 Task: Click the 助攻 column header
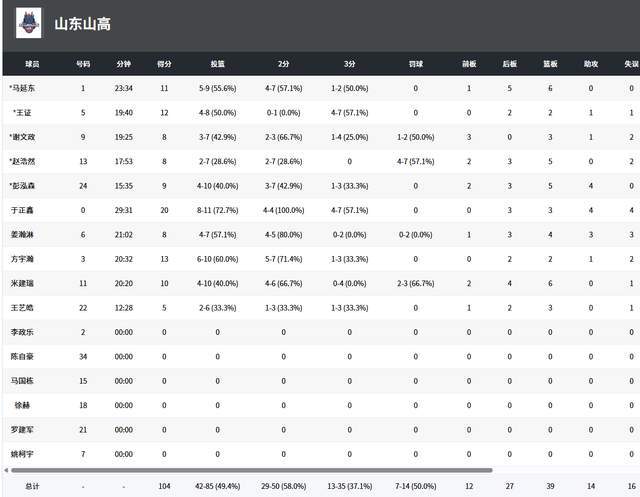coord(591,63)
